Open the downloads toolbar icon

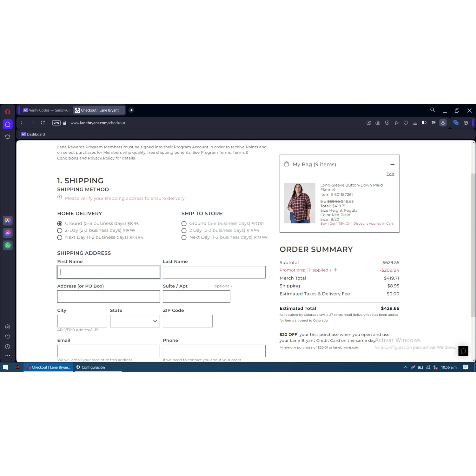coord(415,123)
